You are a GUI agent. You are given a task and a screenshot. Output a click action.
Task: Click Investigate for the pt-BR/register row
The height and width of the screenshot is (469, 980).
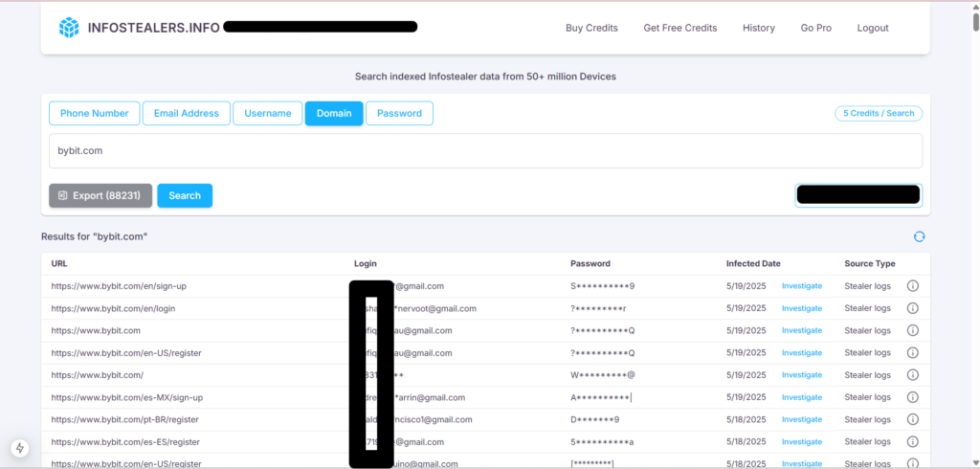point(802,419)
